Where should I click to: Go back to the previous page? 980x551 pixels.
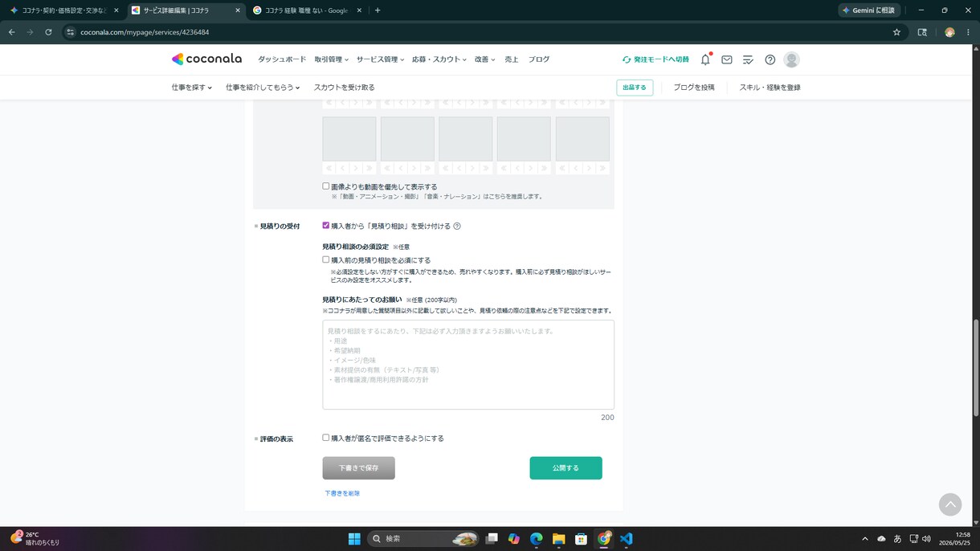click(11, 32)
